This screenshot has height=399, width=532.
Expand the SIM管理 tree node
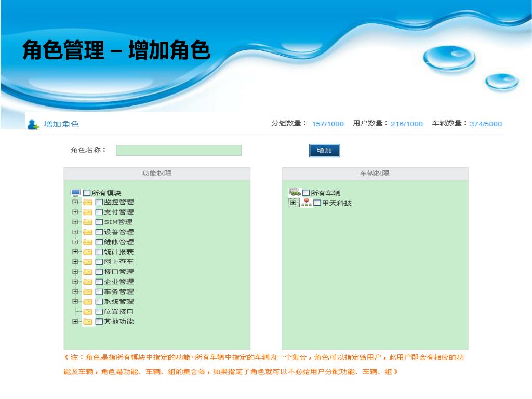(75, 222)
